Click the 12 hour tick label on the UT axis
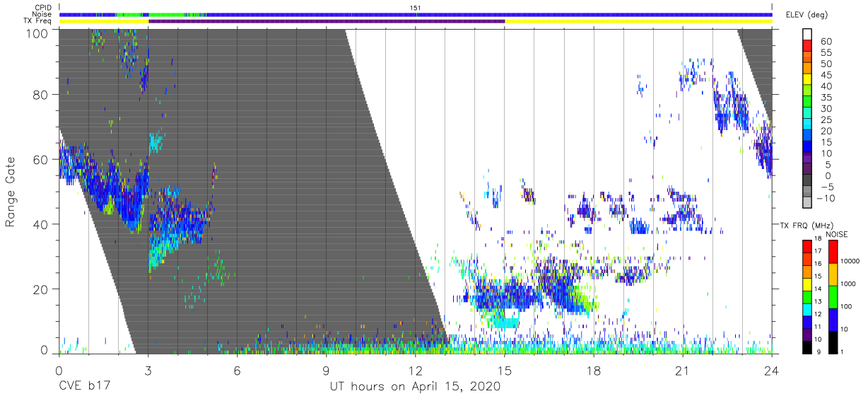The width and height of the screenshot is (868, 401). tap(415, 370)
